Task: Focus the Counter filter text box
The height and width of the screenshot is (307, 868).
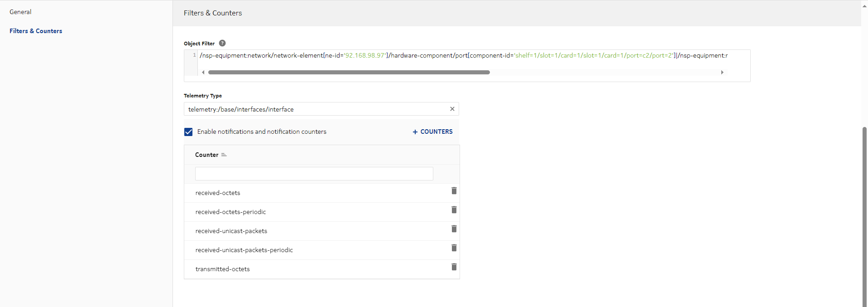Action: click(x=314, y=174)
